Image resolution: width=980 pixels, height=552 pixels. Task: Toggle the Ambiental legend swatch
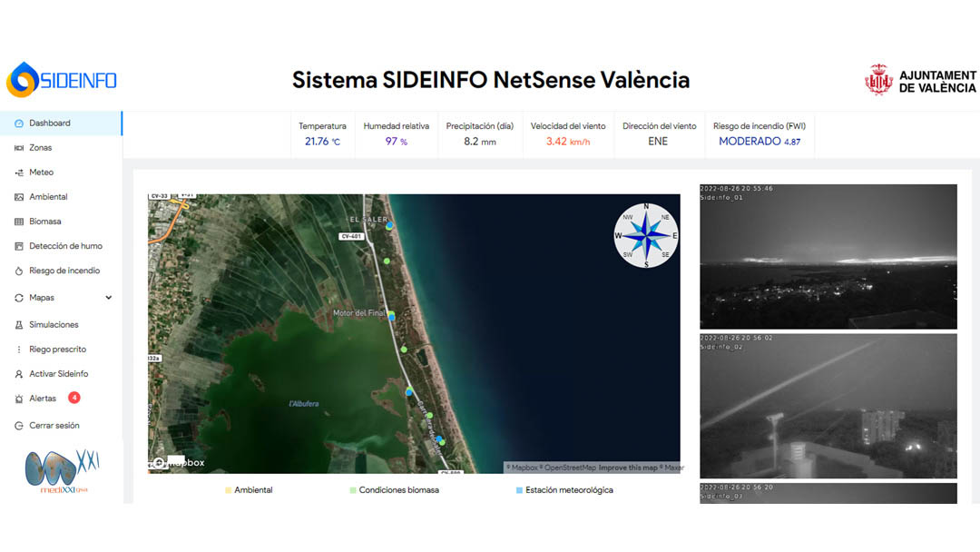(228, 491)
